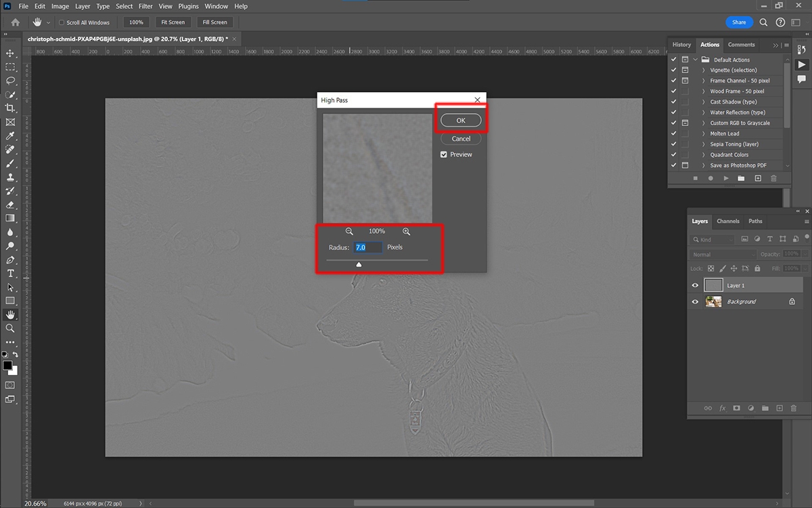Click the Add layer style fx icon
The width and height of the screenshot is (812, 508).
(x=722, y=408)
